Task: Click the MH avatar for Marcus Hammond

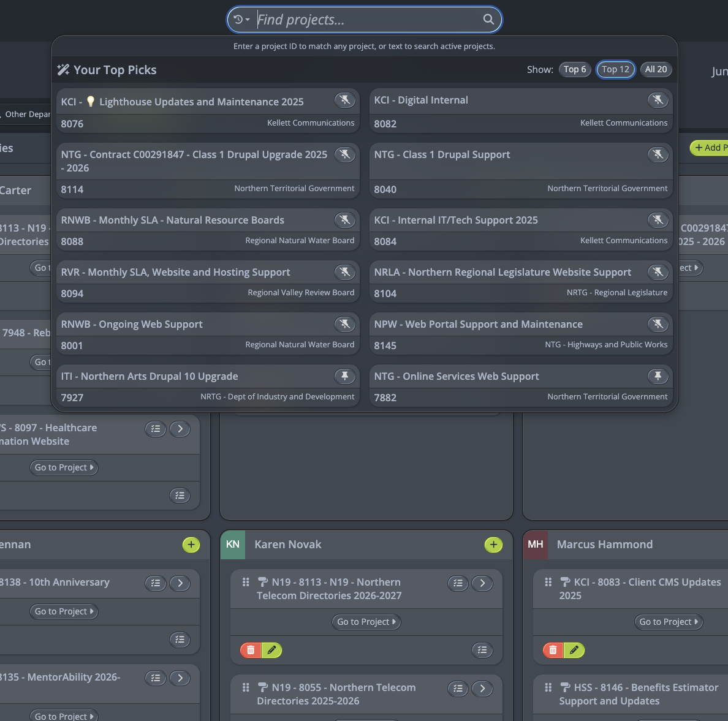Action: (x=535, y=544)
